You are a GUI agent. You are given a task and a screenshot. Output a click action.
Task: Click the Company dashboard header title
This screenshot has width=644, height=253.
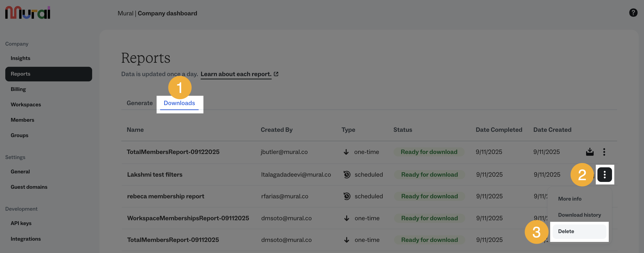167,13
